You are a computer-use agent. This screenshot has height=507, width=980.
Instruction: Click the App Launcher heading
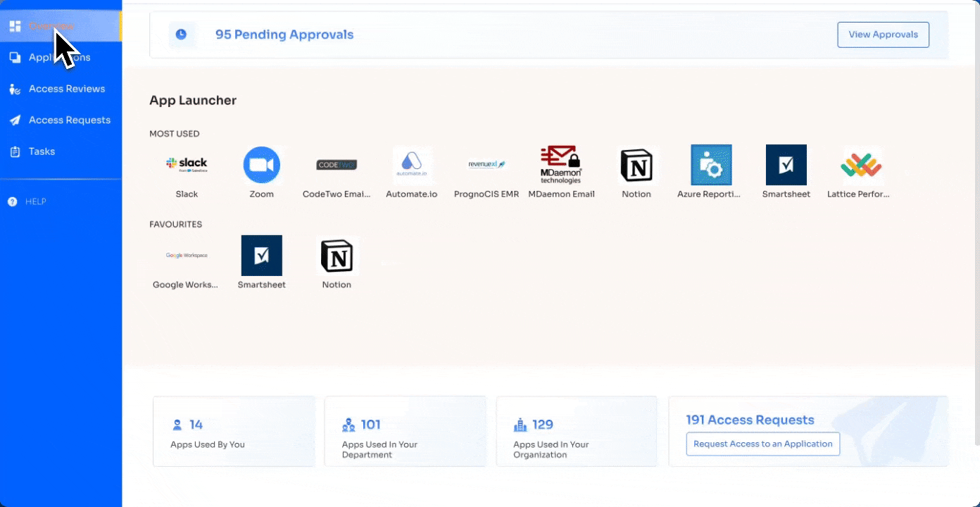[x=193, y=100]
